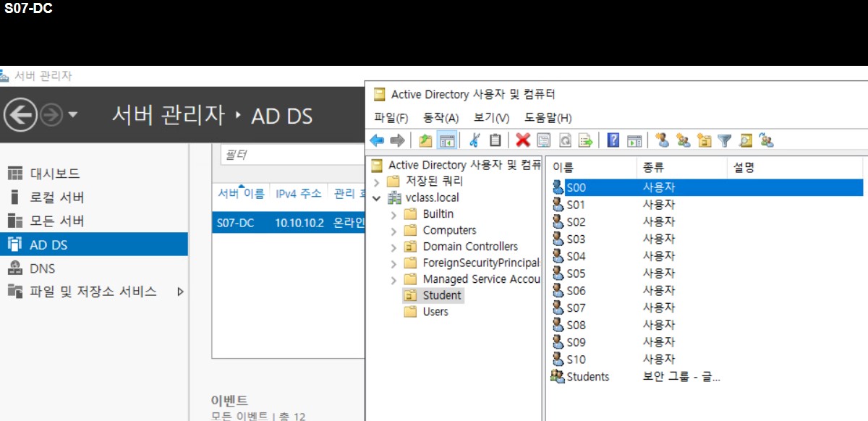The height and width of the screenshot is (421, 868).
Task: Select the vclass.local domain in tree
Action: point(432,197)
